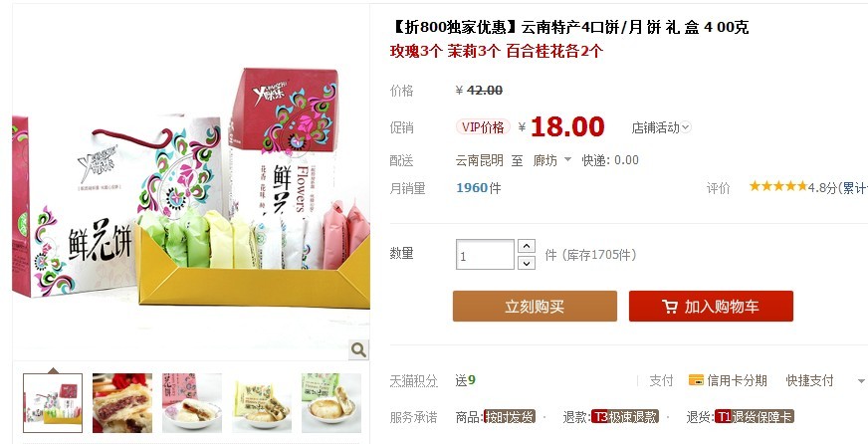This screenshot has height=444, width=868.
Task: Click the T3 fast refund badge
Action: (625, 417)
